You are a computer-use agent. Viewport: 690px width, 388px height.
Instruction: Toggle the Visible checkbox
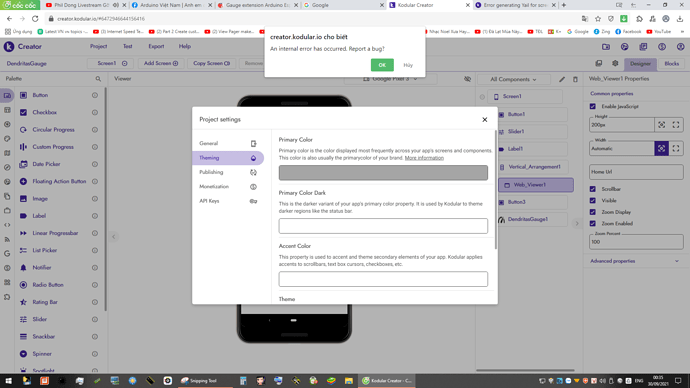pyautogui.click(x=593, y=201)
